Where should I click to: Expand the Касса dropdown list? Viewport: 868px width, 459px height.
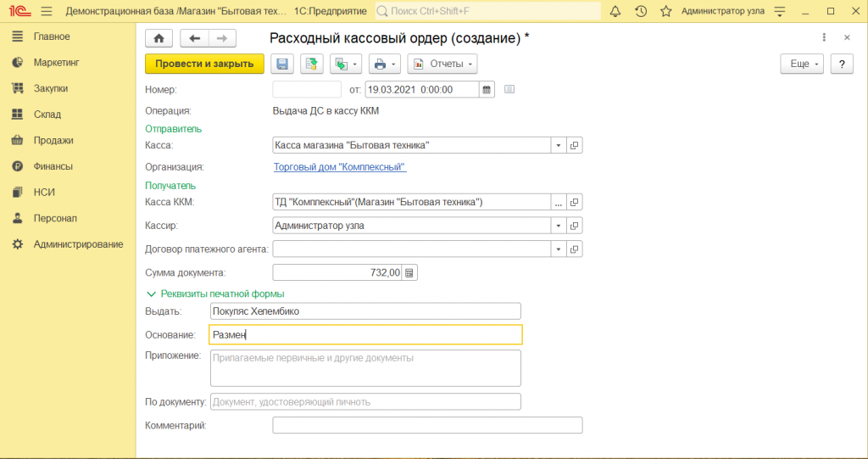click(559, 146)
